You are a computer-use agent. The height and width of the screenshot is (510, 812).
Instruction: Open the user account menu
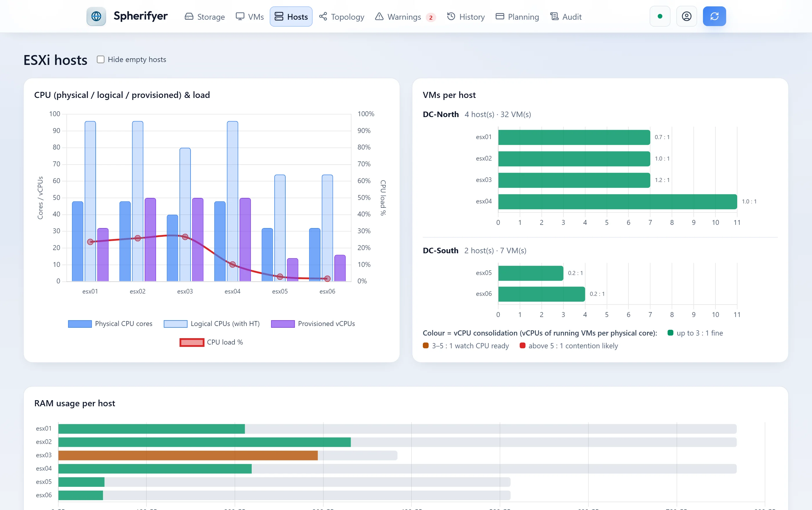tap(686, 16)
